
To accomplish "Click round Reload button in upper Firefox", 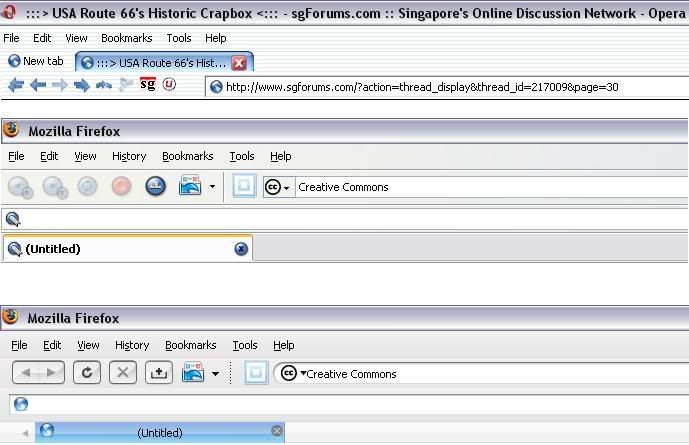I will (x=87, y=186).
